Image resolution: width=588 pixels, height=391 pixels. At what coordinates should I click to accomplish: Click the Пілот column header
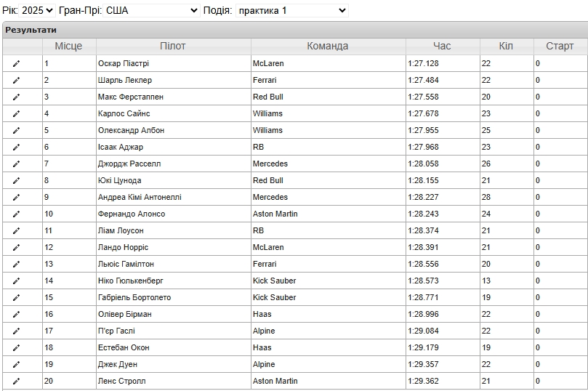point(173,46)
